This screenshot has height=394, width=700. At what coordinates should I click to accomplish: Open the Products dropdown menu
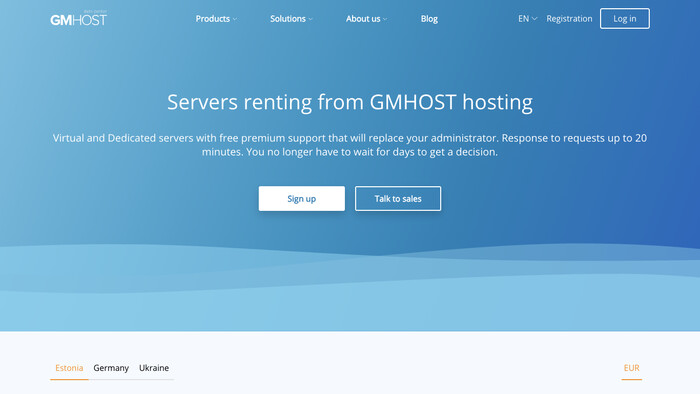(216, 19)
